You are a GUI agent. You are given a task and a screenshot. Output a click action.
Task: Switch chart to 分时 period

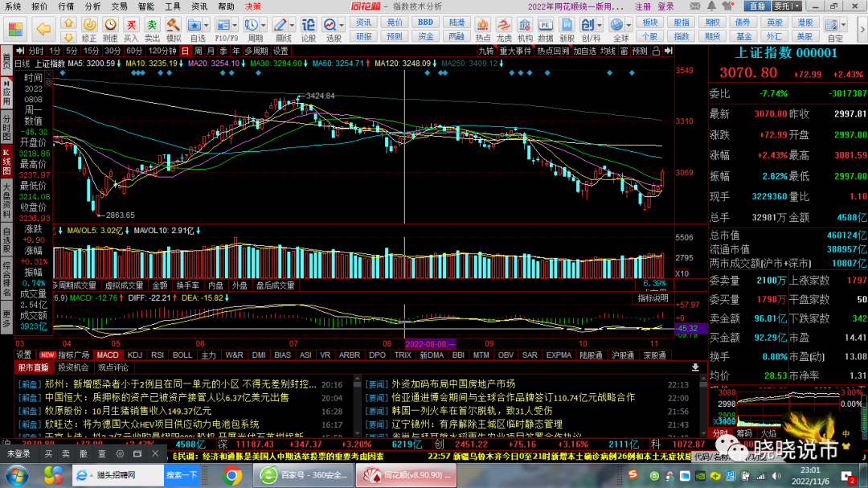coord(35,51)
